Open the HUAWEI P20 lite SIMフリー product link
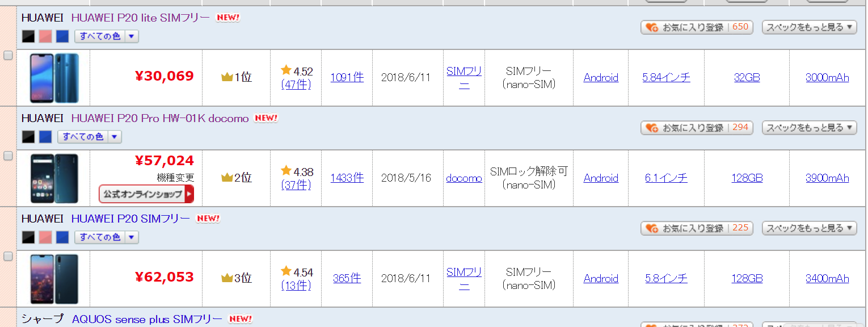Viewport: 868px width, 327px height. pos(140,18)
